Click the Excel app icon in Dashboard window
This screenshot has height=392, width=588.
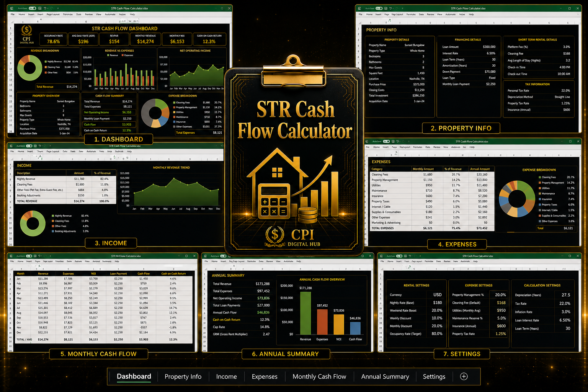11,8
